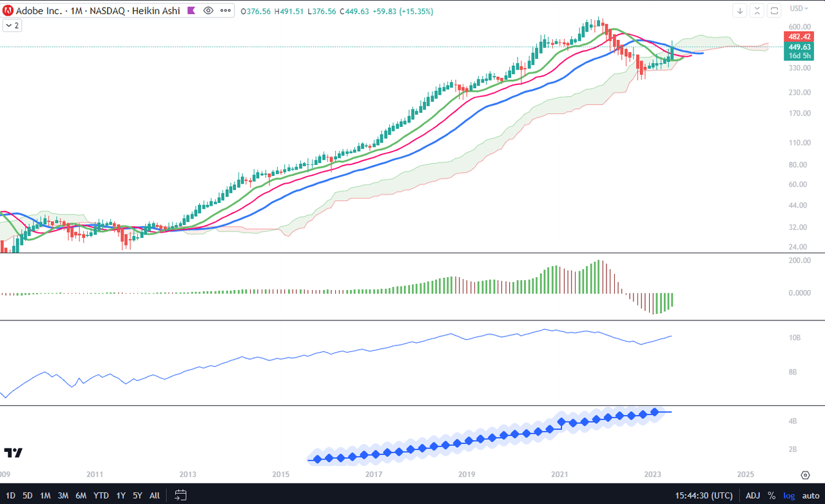Toggle log scale mode
This screenshot has width=825, height=504.
coord(789,496)
